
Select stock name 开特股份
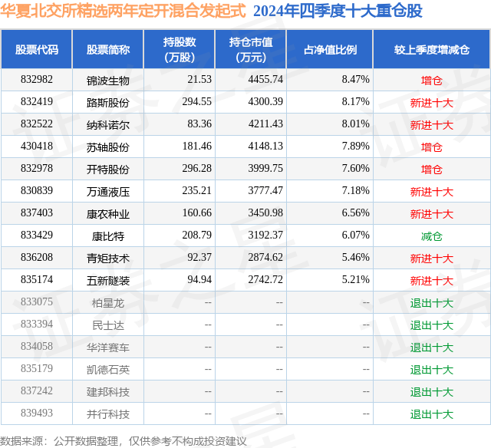coord(108,170)
